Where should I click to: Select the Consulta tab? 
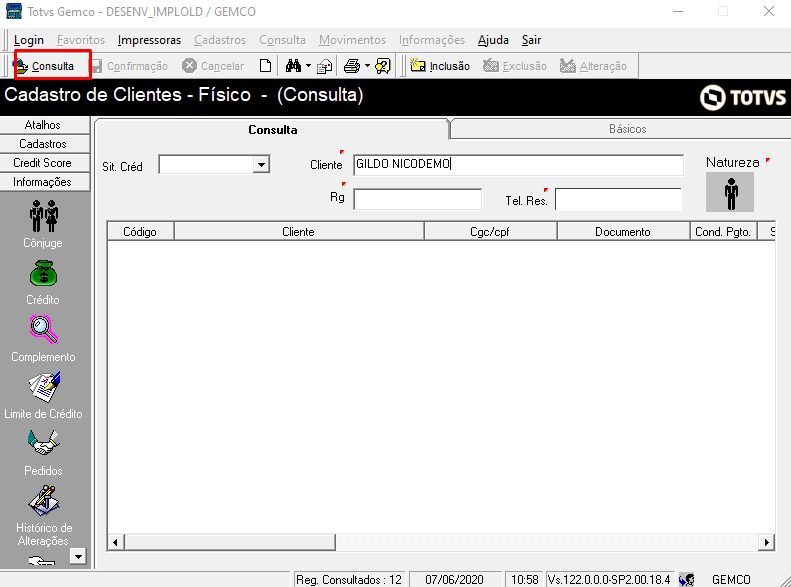[x=272, y=130]
